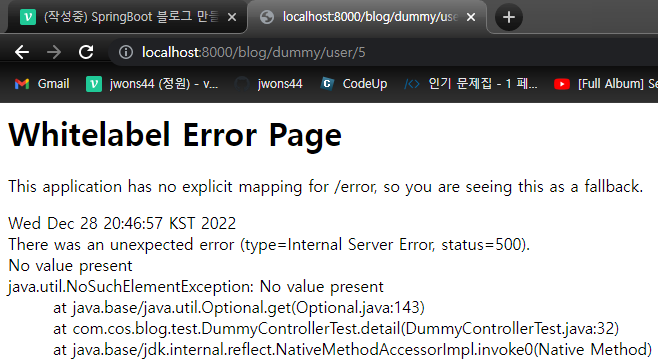Open the Gmail bookmark
This screenshot has height=363, width=658.
coord(42,84)
